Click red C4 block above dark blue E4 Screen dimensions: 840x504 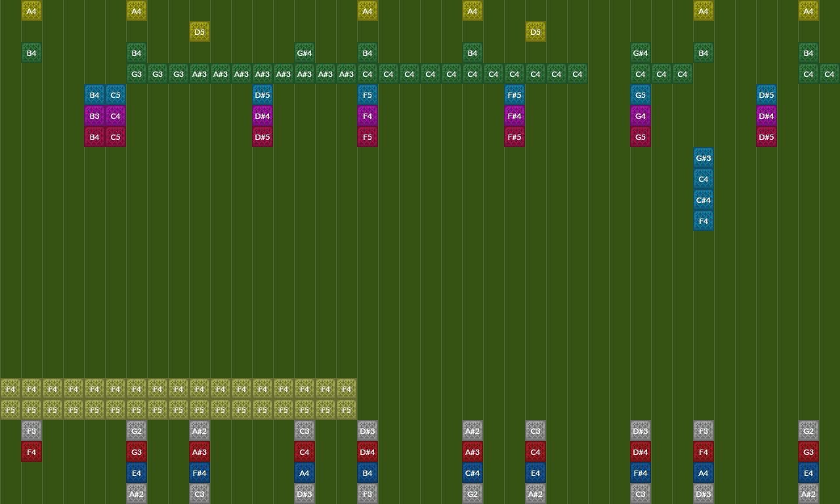[x=535, y=451]
